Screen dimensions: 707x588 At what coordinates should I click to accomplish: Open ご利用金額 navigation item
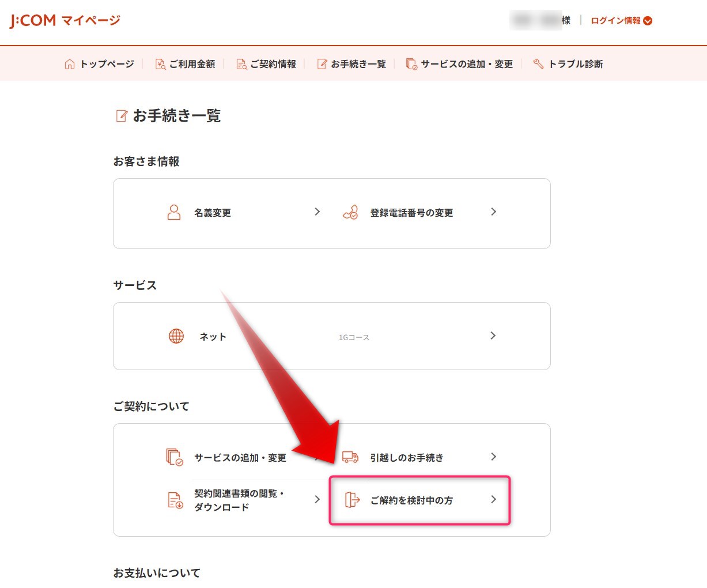tap(185, 64)
